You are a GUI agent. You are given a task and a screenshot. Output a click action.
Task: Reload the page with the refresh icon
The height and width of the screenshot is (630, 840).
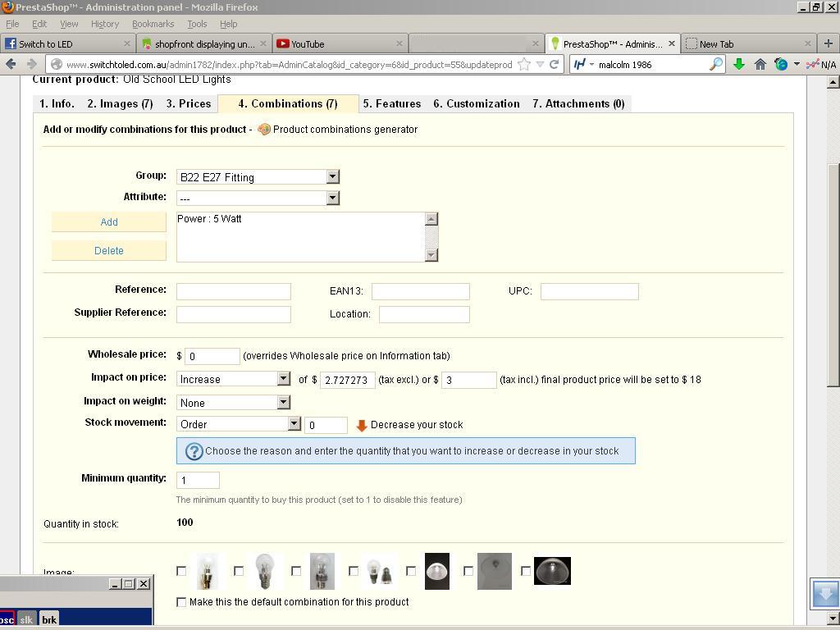click(x=555, y=64)
